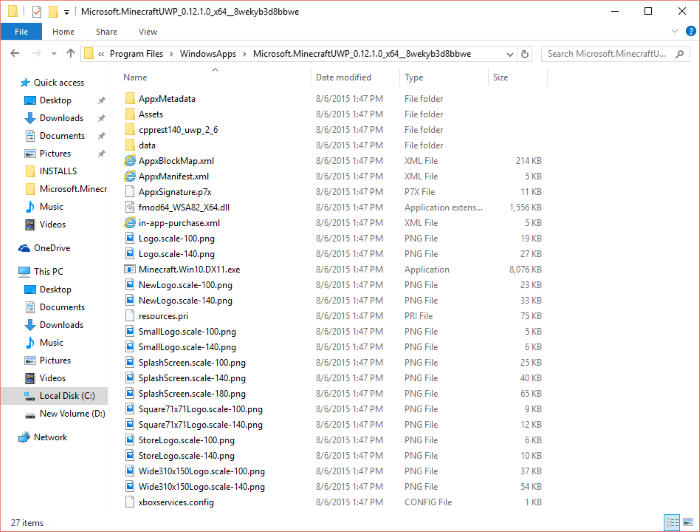Open Videos under Quick access
The height and width of the screenshot is (532, 700).
pos(52,224)
